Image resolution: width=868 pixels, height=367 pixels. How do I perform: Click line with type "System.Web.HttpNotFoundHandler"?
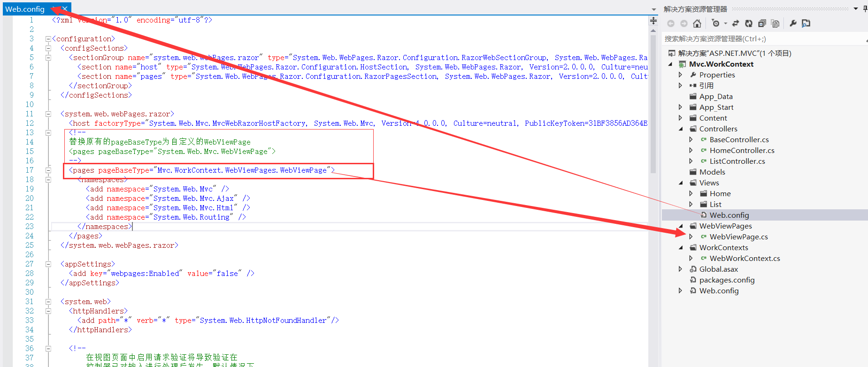pos(208,321)
